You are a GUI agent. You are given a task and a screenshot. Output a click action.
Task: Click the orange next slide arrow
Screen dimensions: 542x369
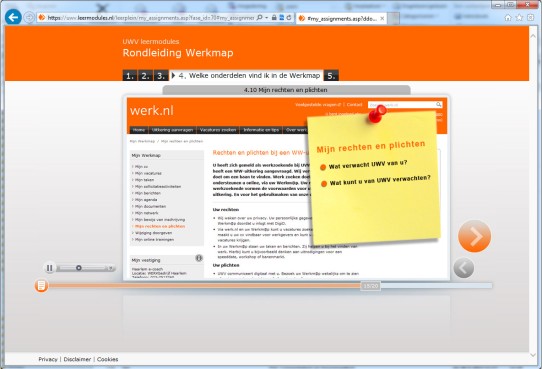coord(474,236)
